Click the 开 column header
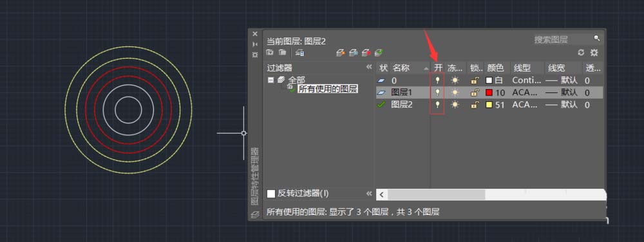Viewport: 644px width, 242px height. pyautogui.click(x=438, y=68)
